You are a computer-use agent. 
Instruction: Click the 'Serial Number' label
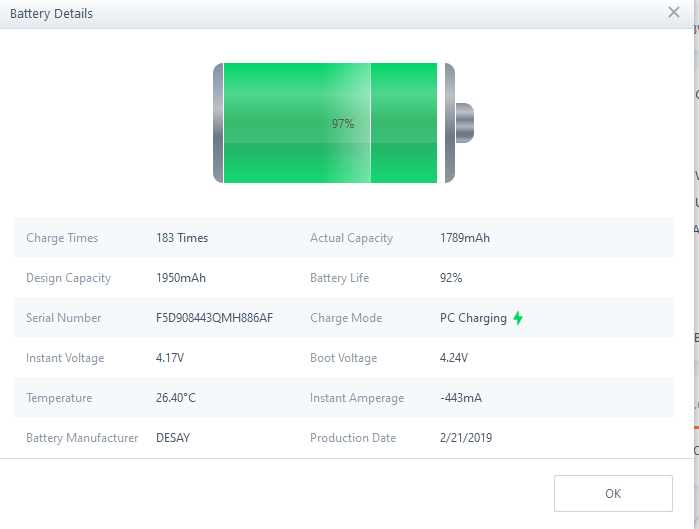pyautogui.click(x=63, y=318)
